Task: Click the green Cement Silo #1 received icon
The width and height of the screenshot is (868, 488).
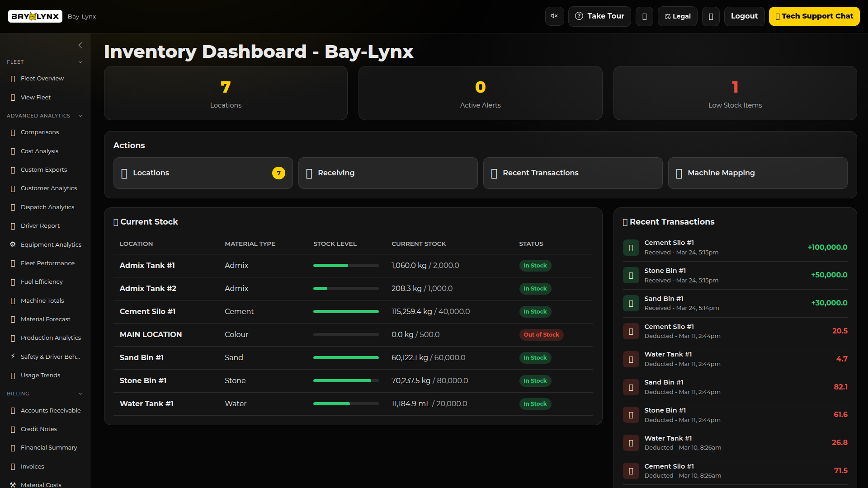Action: (x=631, y=248)
